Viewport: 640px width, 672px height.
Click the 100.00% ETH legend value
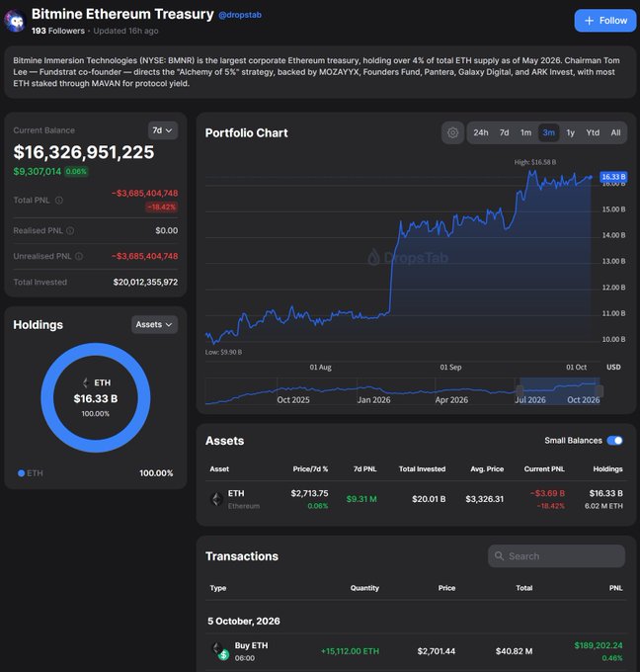click(x=156, y=473)
